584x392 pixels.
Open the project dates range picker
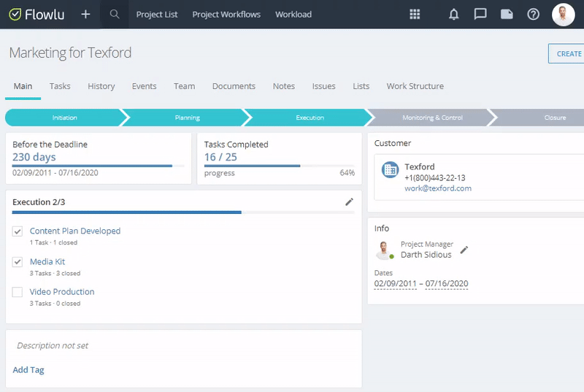[421, 283]
